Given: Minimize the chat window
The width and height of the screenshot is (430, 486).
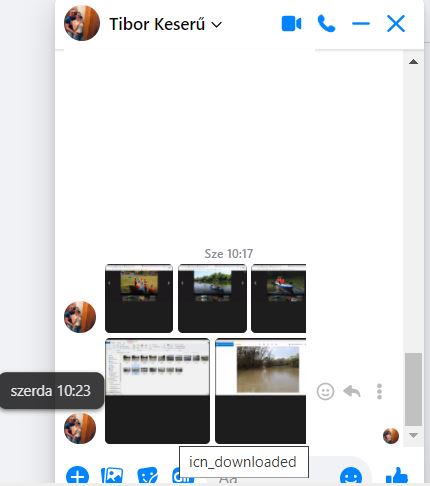Looking at the screenshot, I should point(361,24).
